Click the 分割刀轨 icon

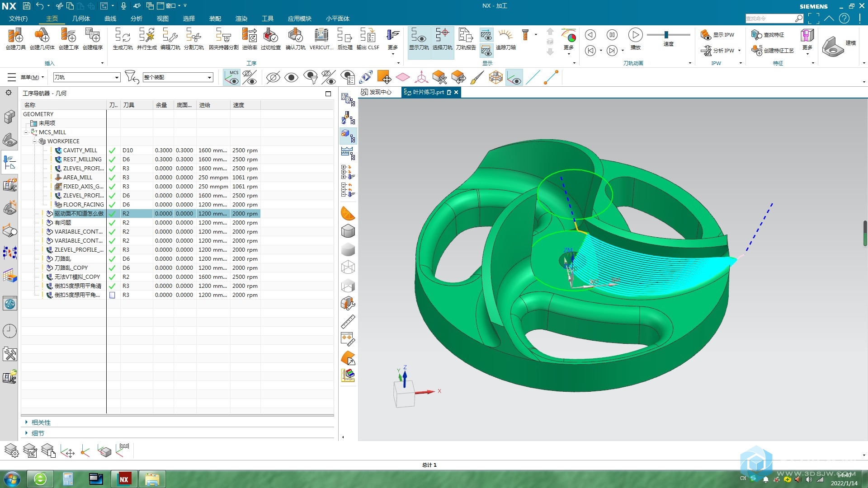point(194,38)
